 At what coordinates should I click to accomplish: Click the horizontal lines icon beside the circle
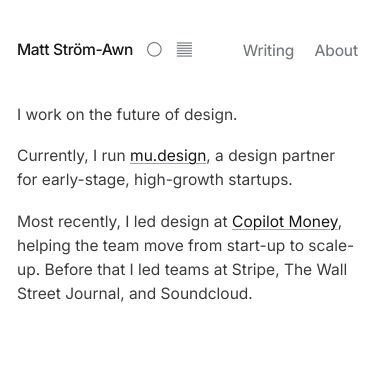184,50
